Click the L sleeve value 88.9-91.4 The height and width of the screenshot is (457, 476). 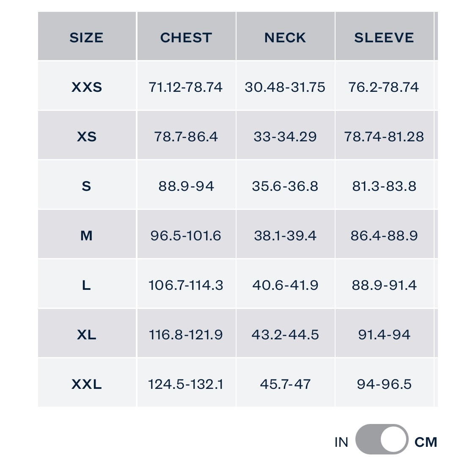(384, 285)
